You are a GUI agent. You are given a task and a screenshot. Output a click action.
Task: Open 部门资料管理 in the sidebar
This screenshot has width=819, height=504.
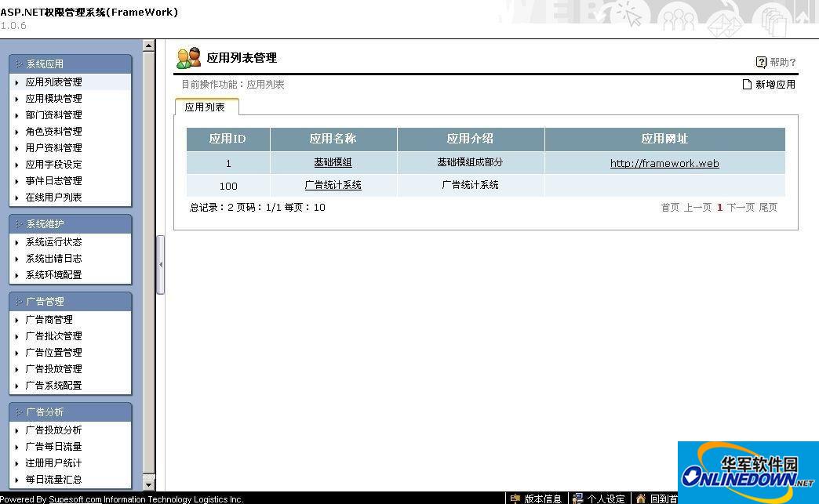coord(54,114)
